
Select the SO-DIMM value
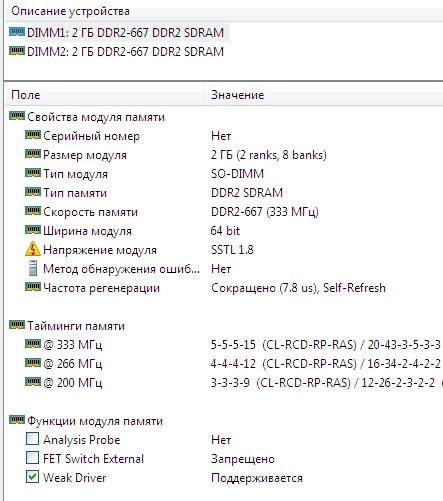237,174
